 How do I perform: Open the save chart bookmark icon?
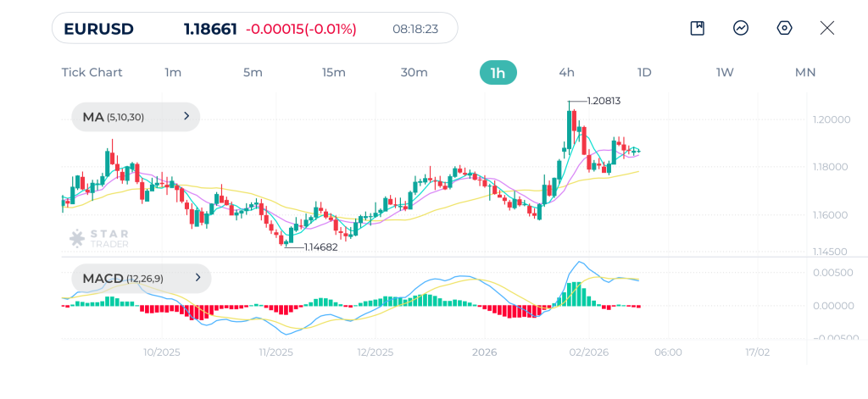click(698, 28)
